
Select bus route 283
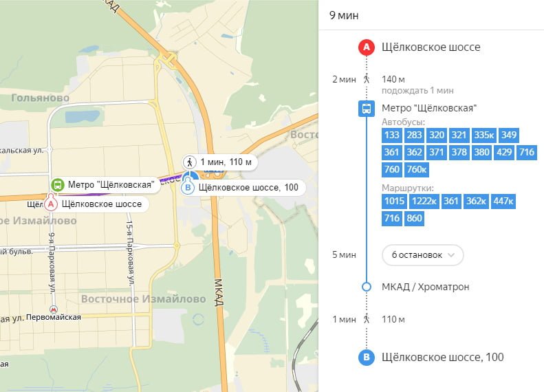coord(414,135)
